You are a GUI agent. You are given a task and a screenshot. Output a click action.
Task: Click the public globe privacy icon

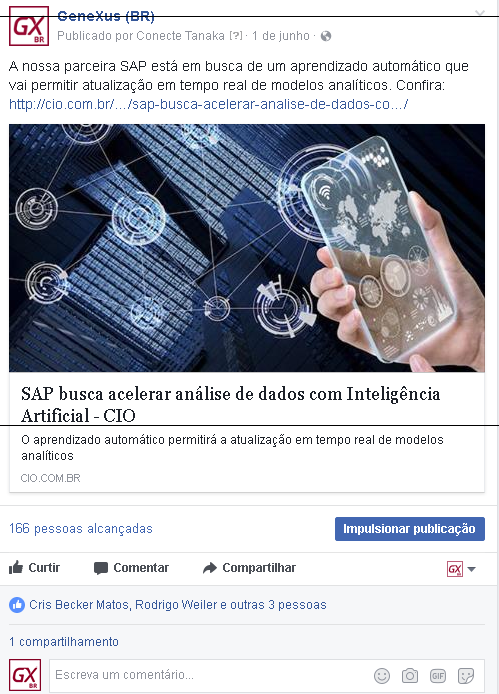(326, 36)
